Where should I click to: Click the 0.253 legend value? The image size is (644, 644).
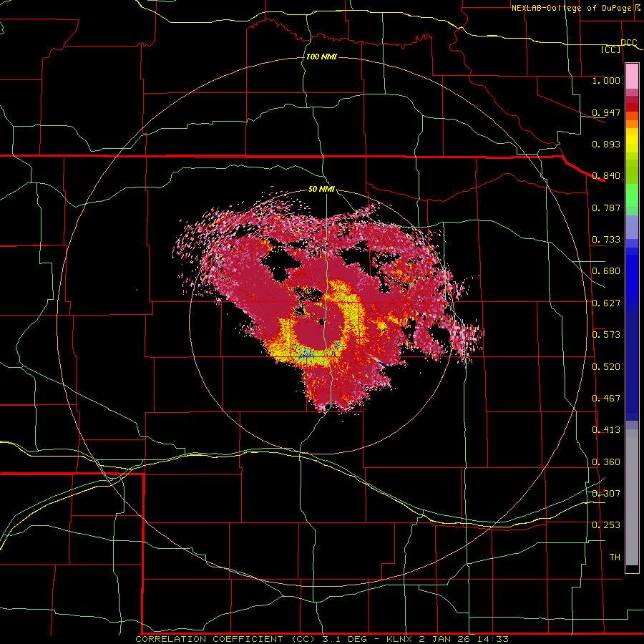pyautogui.click(x=606, y=525)
